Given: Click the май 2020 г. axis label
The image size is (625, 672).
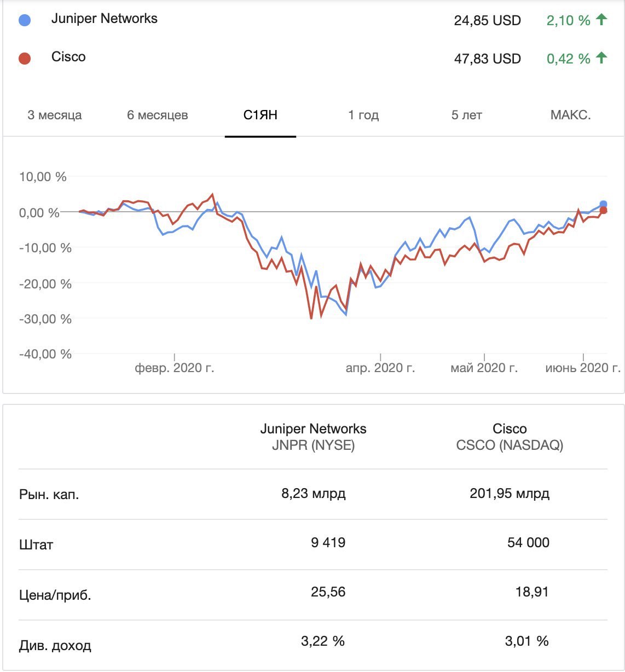Looking at the screenshot, I should (x=484, y=368).
